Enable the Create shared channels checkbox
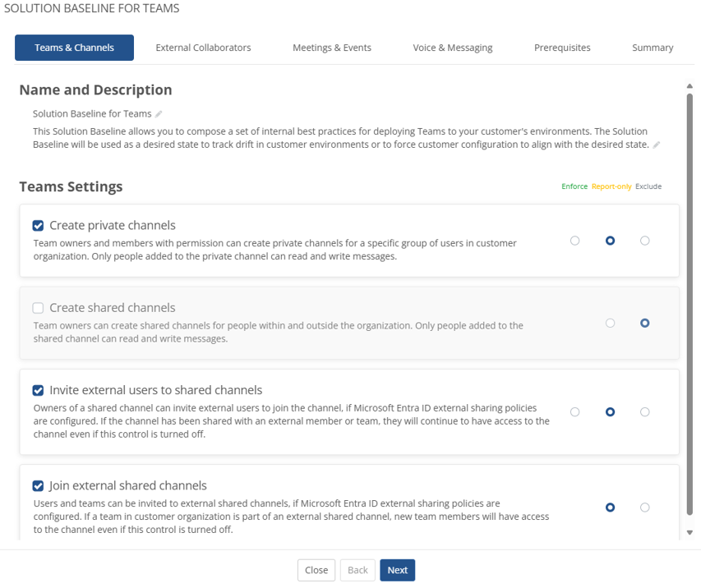This screenshot has width=701, height=588. coord(38,308)
